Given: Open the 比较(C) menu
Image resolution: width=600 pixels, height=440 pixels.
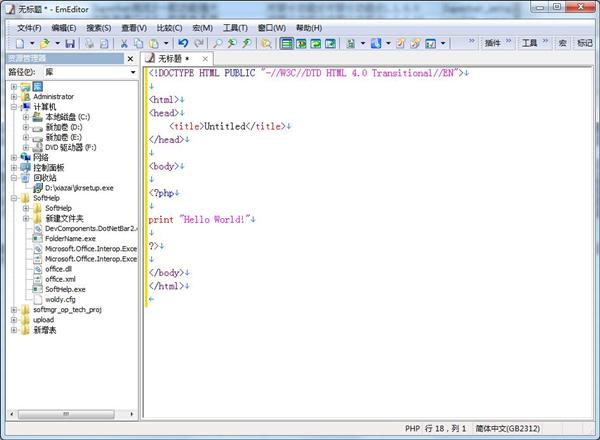Looking at the screenshot, I should coord(171,28).
